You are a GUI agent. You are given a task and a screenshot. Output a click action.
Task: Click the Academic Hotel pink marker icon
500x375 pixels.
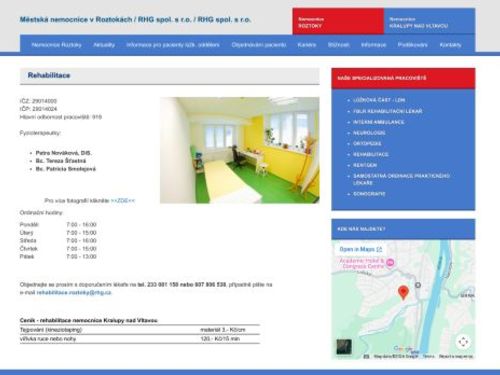point(390,263)
